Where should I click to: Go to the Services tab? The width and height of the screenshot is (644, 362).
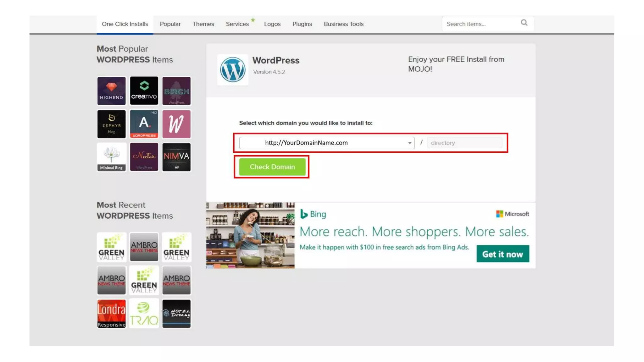coord(237,24)
